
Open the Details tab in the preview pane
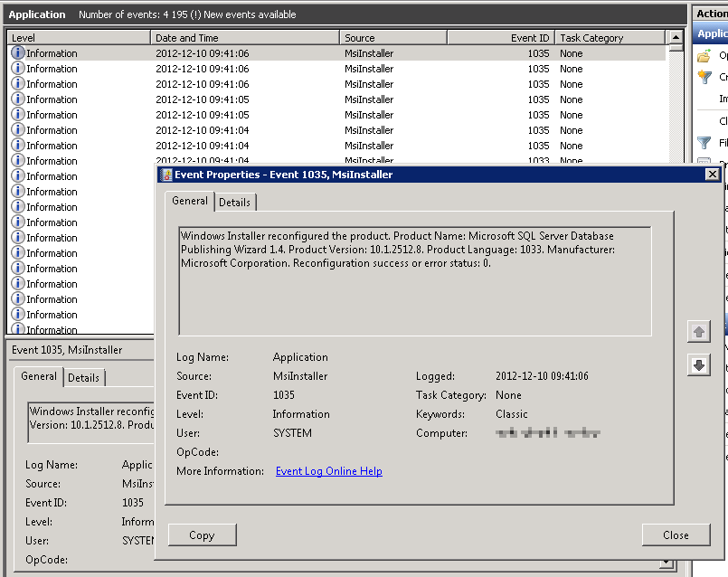click(83, 377)
